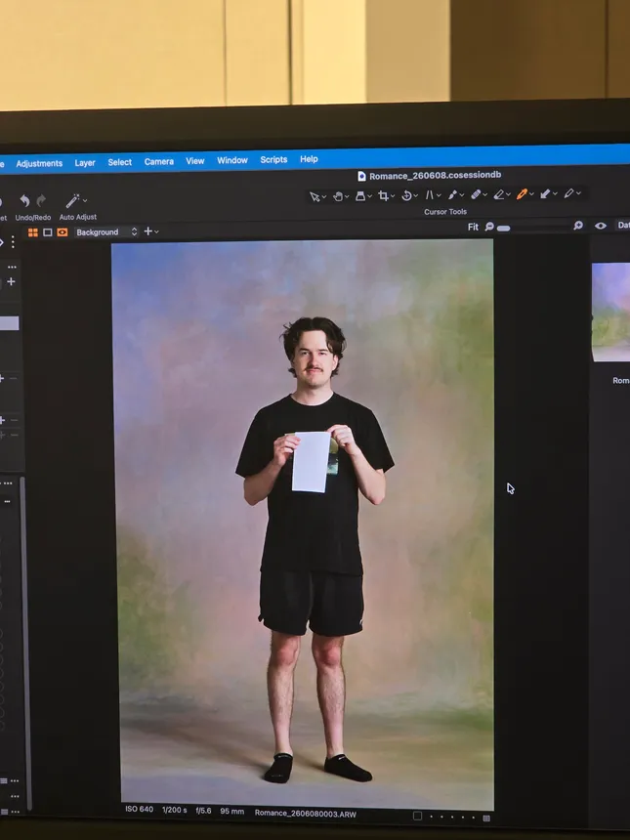Expand the Pointer tool options arrow

click(x=324, y=196)
